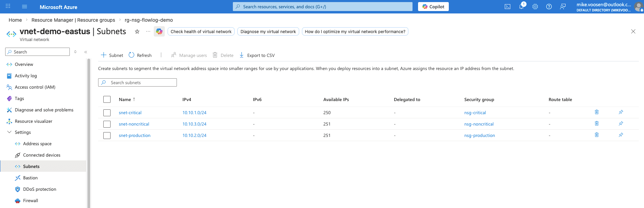This screenshot has height=208, width=644.
Task: Open the portal hamburger menu
Action: coord(25,7)
